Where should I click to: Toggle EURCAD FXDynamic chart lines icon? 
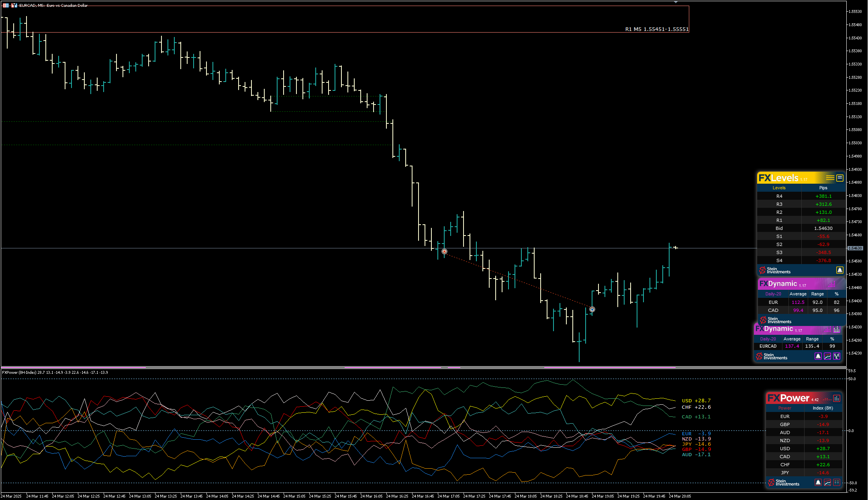[x=827, y=356]
